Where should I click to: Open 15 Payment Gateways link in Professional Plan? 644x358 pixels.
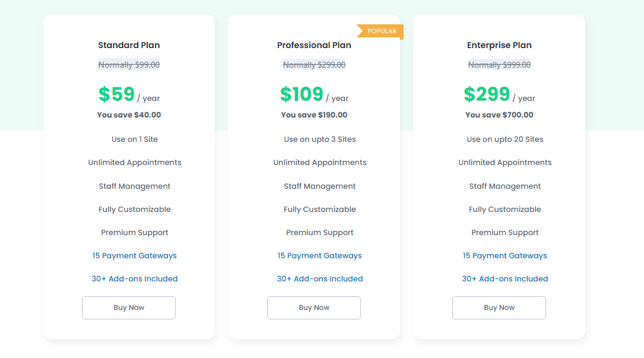(320, 256)
